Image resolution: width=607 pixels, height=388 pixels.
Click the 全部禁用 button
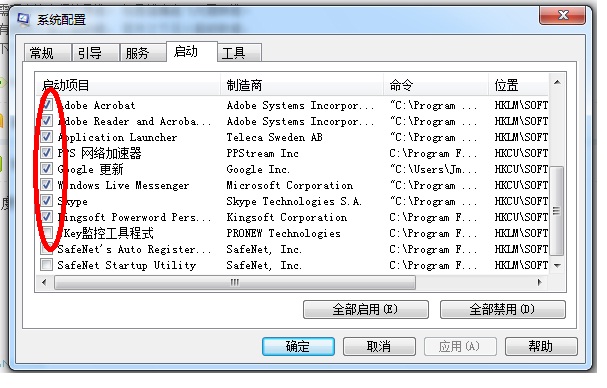(x=502, y=309)
